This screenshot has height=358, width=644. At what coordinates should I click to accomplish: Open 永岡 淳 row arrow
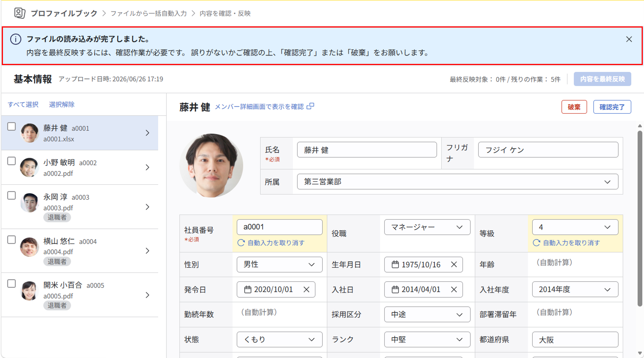coord(148,207)
